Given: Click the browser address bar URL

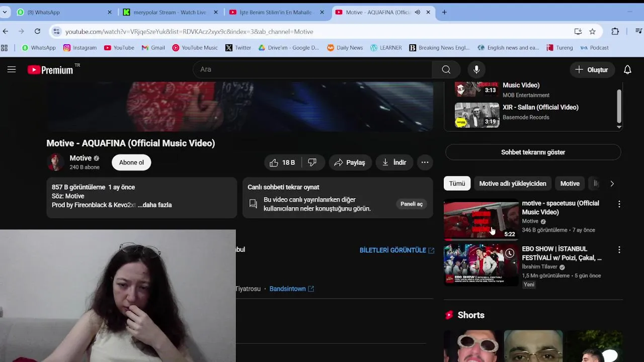Looking at the screenshot, I should tap(189, 31).
